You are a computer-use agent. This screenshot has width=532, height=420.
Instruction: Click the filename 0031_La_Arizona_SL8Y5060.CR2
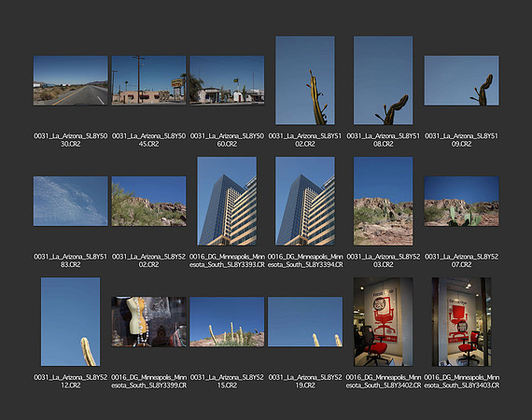tap(227, 140)
